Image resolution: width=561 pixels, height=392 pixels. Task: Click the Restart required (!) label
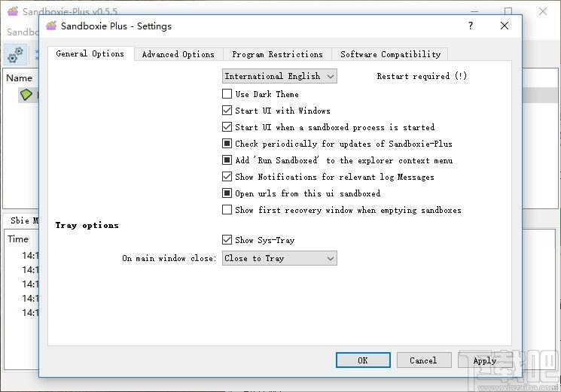pos(422,76)
